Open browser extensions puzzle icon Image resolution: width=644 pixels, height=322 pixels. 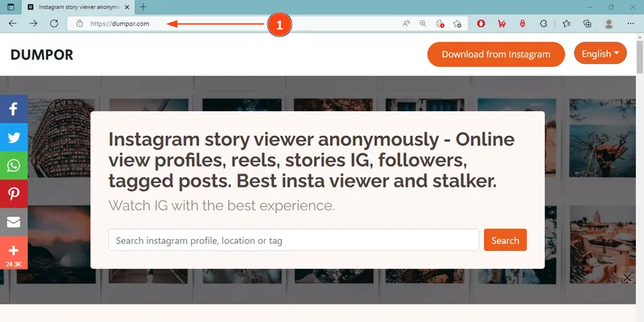click(x=544, y=23)
